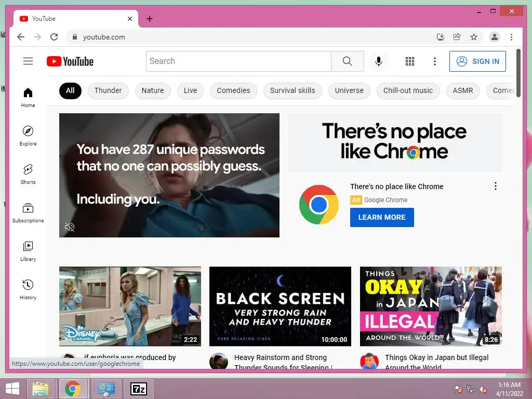Image resolution: width=532 pixels, height=399 pixels.
Task: Click the install app icon in address bar
Action: 440,37
